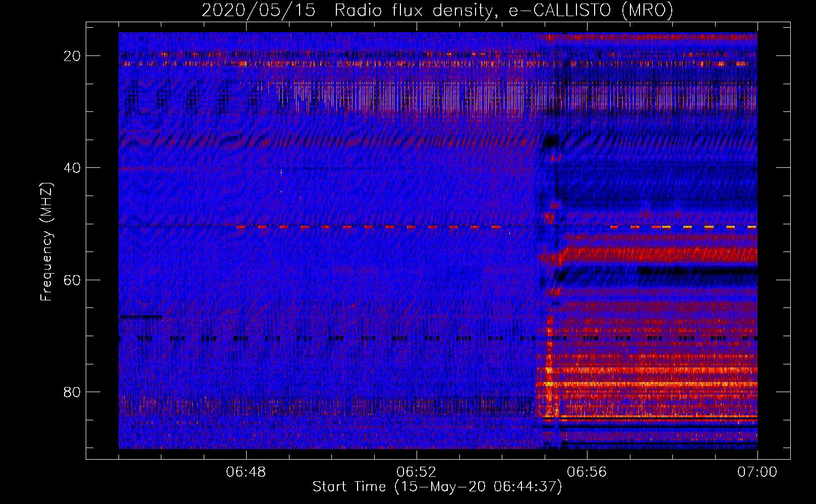Click the '06:52' time tick label
Image resolution: width=816 pixels, height=504 pixels.
click(416, 472)
